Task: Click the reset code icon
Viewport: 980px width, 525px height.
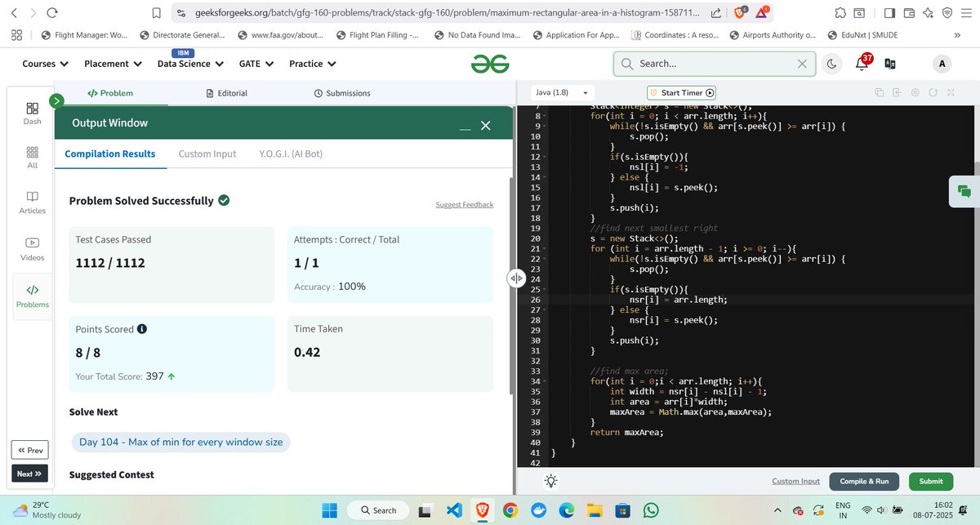Action: pyautogui.click(x=933, y=93)
